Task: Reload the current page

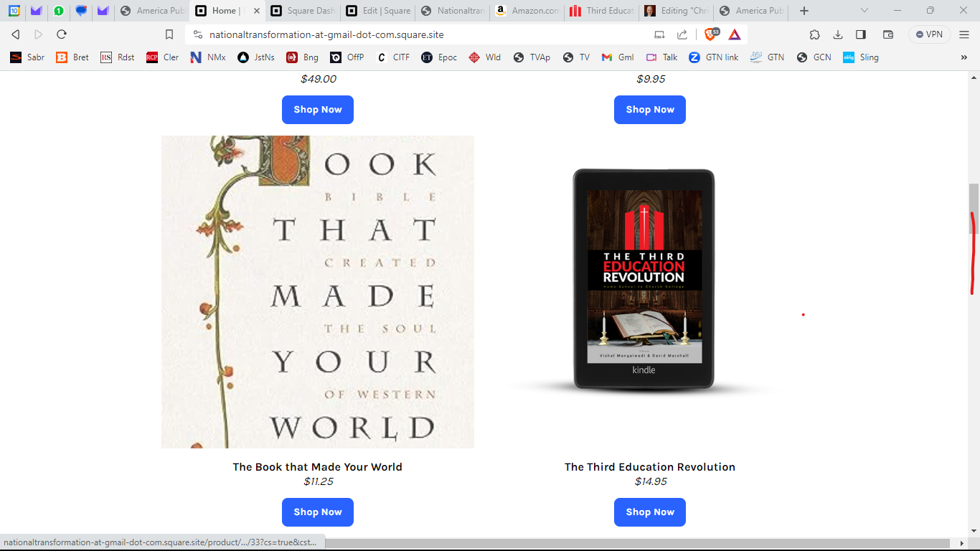Action: [x=62, y=34]
